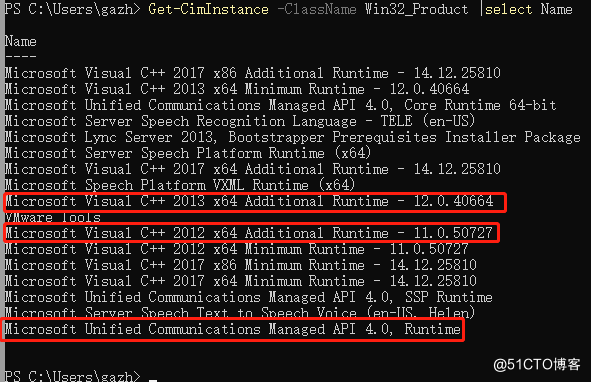Click the 'select Name' pipeline segment
This screenshot has height=382, width=591.
pyautogui.click(x=528, y=9)
